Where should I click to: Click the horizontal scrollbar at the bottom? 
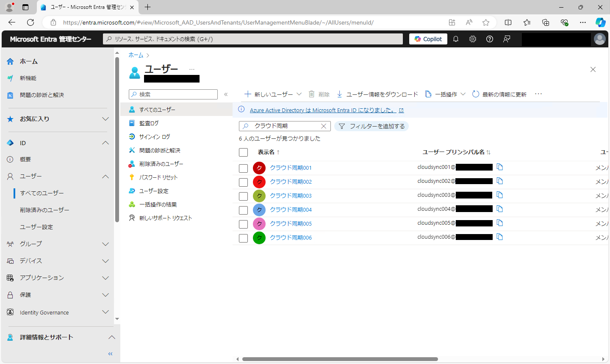[x=340, y=359]
